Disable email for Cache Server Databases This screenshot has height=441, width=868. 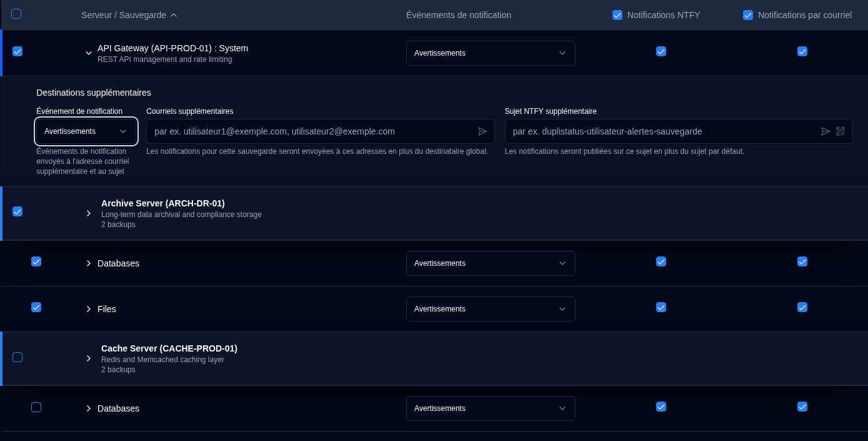pos(802,407)
